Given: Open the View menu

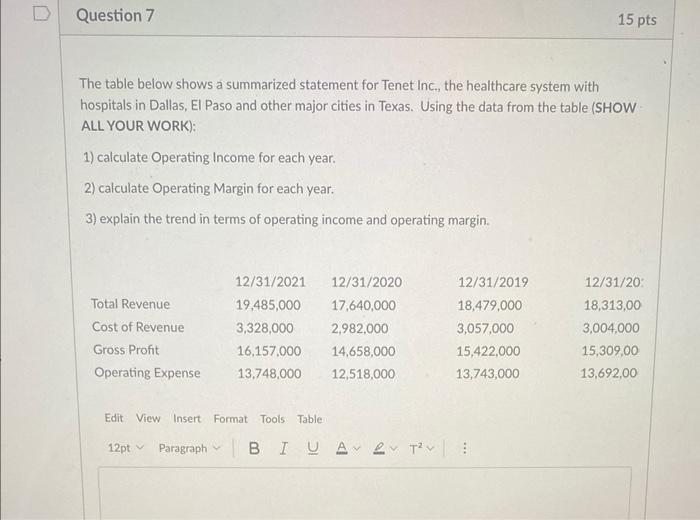Looking at the screenshot, I should (148, 418).
